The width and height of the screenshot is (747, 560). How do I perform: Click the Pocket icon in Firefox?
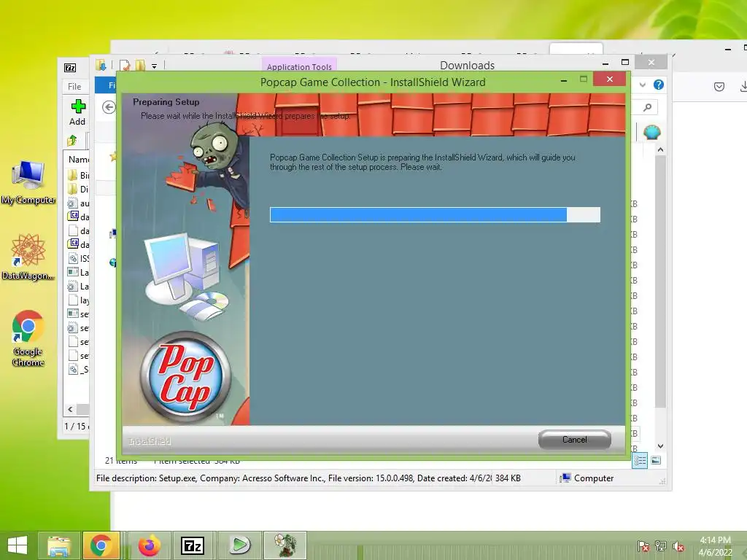point(719,86)
